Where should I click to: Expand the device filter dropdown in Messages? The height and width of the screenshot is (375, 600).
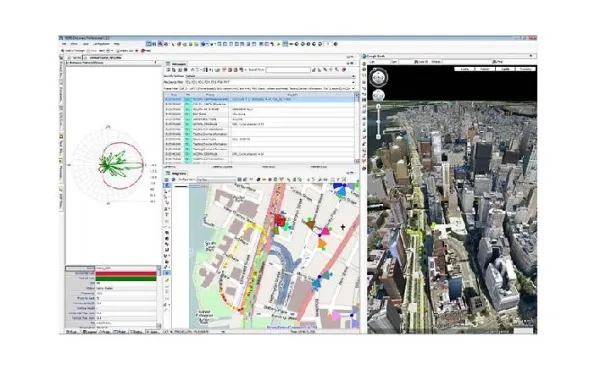(x=353, y=82)
